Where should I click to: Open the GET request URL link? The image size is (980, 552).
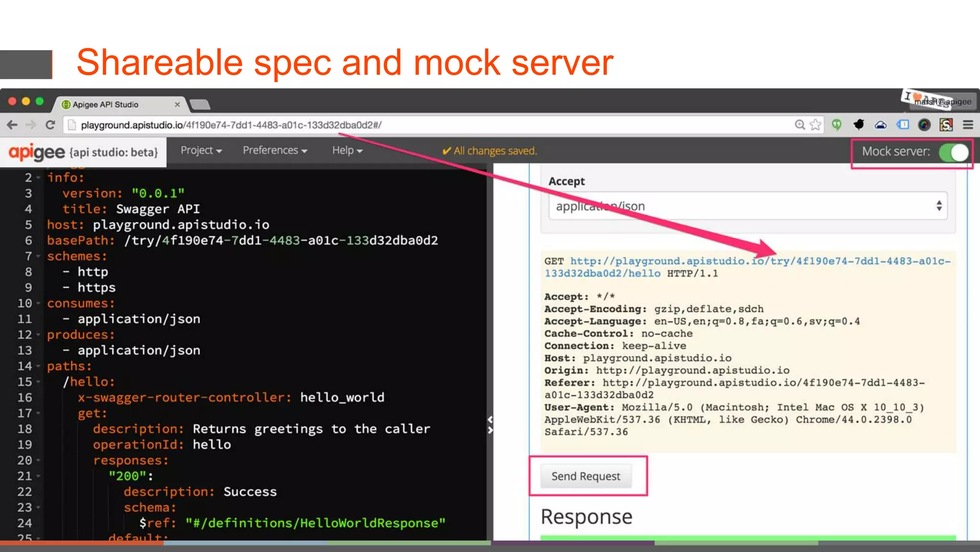click(x=747, y=267)
